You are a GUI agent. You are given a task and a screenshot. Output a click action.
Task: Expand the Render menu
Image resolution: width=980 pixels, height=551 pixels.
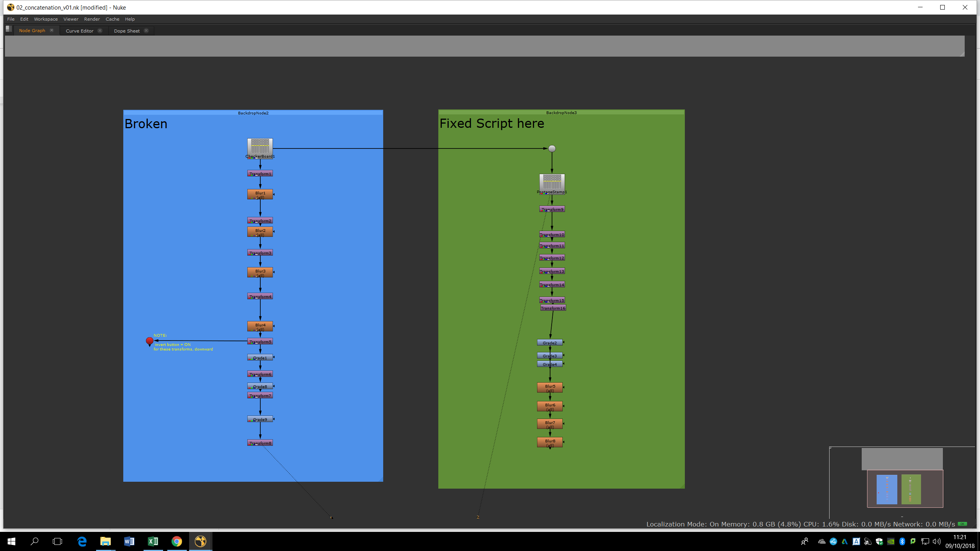tap(92, 19)
